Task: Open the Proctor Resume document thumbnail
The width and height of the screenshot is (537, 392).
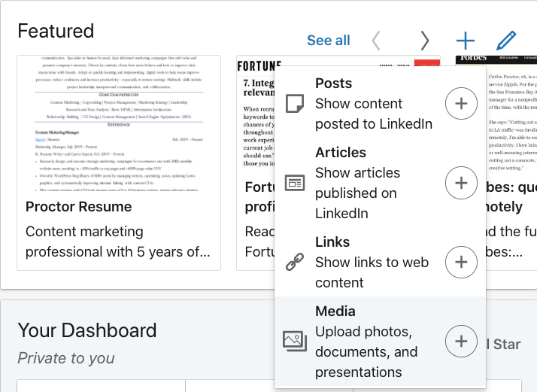Action: (119, 123)
